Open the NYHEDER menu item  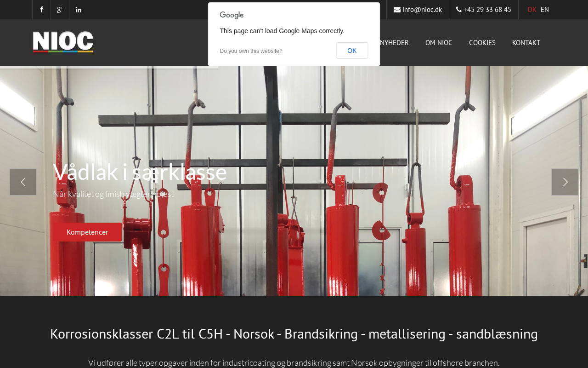pos(394,43)
